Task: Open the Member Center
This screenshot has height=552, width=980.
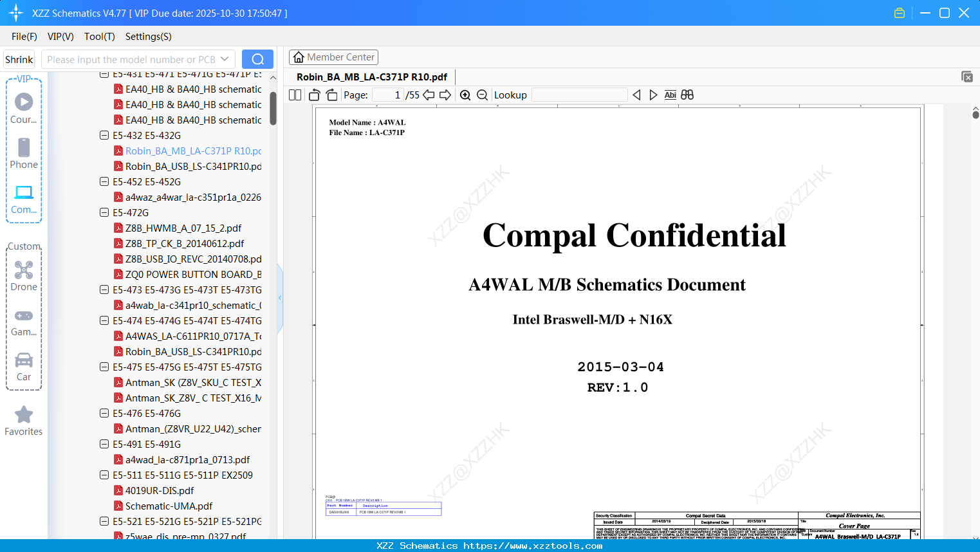Action: tap(334, 57)
